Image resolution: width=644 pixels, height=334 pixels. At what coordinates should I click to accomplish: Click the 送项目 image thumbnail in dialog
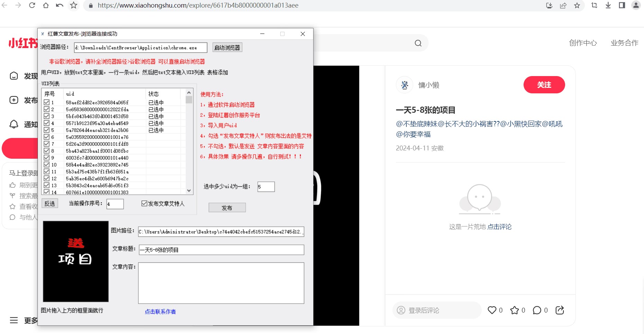(75, 261)
